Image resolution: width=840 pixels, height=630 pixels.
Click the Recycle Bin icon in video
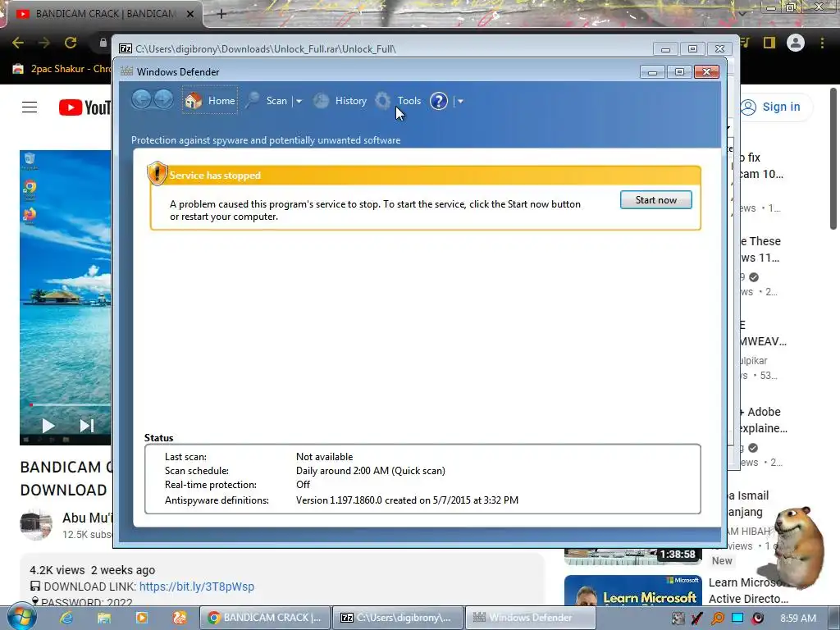[x=30, y=160]
